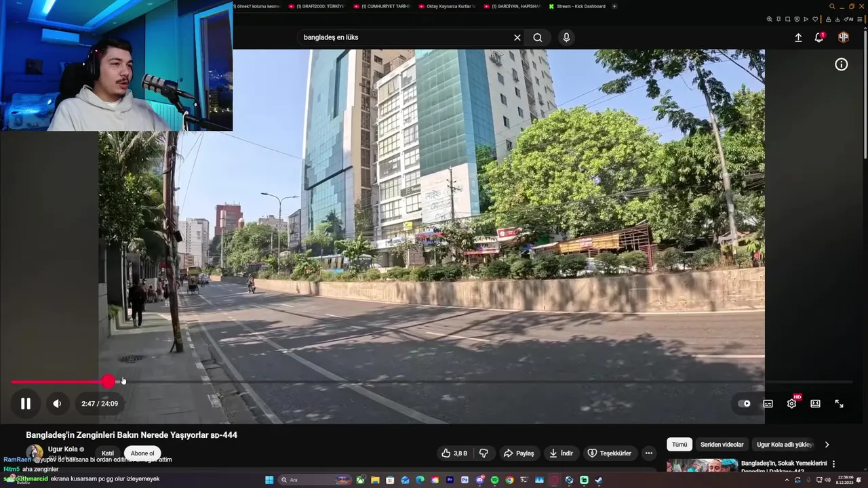Screen dimensions: 868x488
Task: Select the Tümü filter chip
Action: (679, 445)
